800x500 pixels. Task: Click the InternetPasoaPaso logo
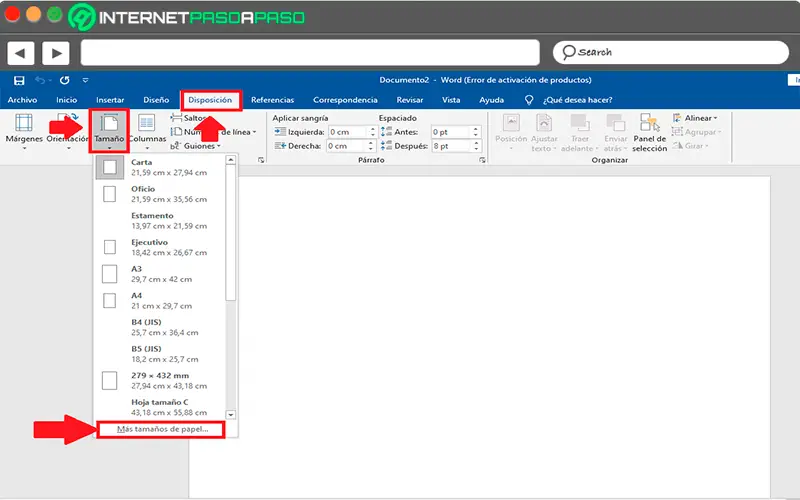coord(187,17)
